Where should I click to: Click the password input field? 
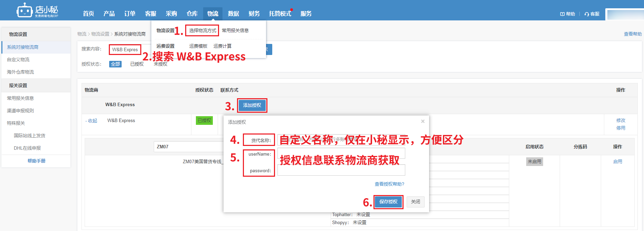(x=341, y=170)
